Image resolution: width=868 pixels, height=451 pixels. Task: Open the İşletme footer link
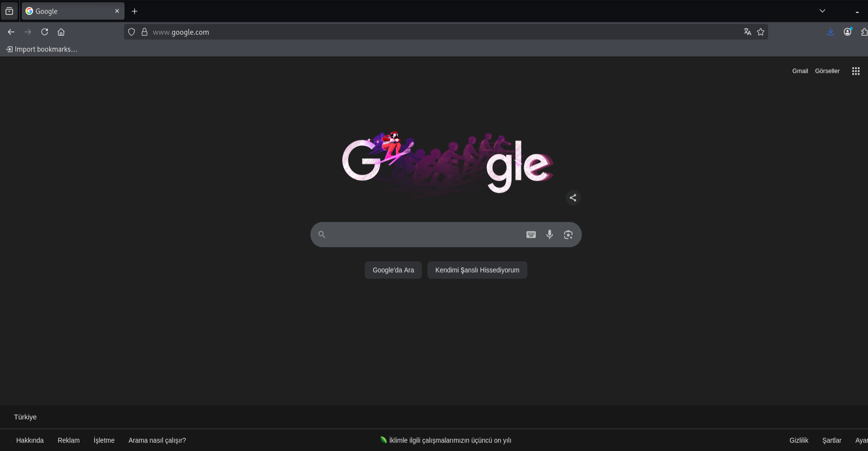(x=104, y=440)
